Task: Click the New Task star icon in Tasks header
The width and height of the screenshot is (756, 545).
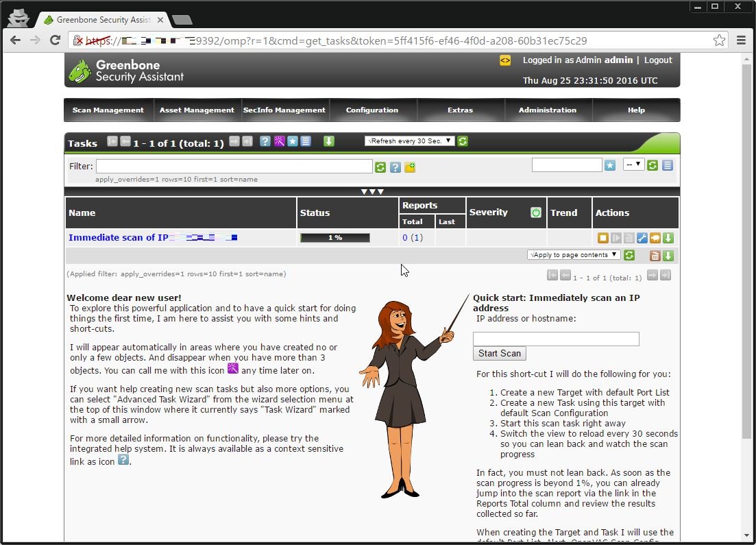Action: [x=293, y=141]
